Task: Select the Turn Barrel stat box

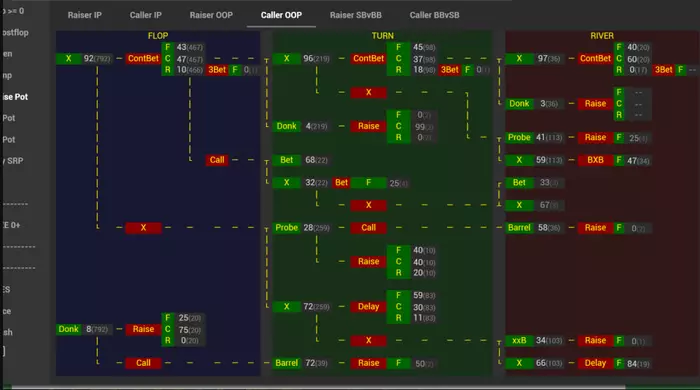Action: point(286,363)
